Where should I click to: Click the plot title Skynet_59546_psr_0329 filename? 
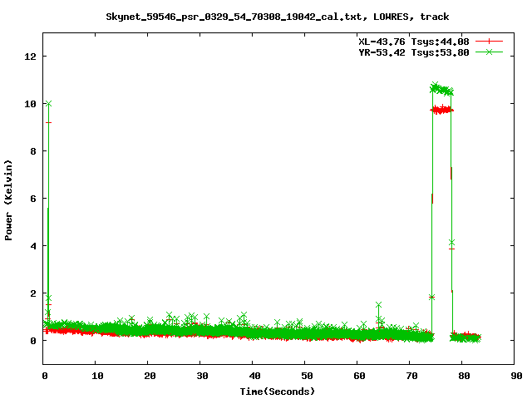click(234, 17)
